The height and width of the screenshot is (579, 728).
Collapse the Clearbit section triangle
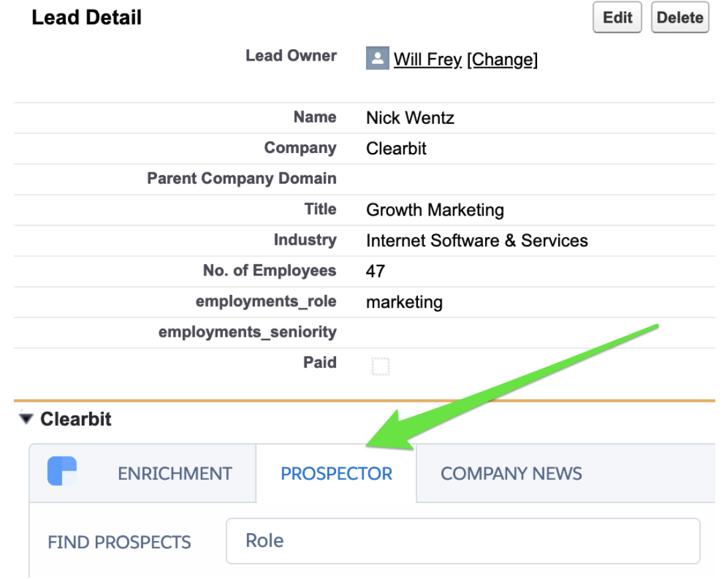pos(26,419)
